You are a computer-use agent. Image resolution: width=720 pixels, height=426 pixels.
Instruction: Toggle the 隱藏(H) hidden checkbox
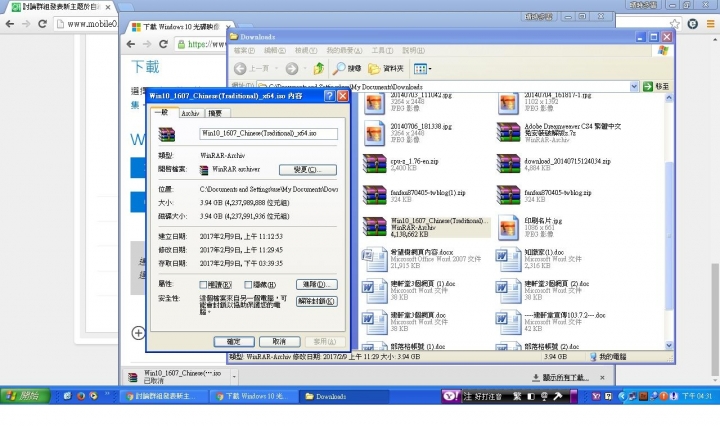(248, 285)
